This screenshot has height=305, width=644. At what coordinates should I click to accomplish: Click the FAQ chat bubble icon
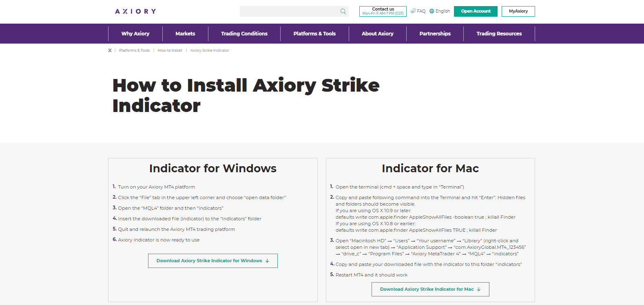coord(413,11)
